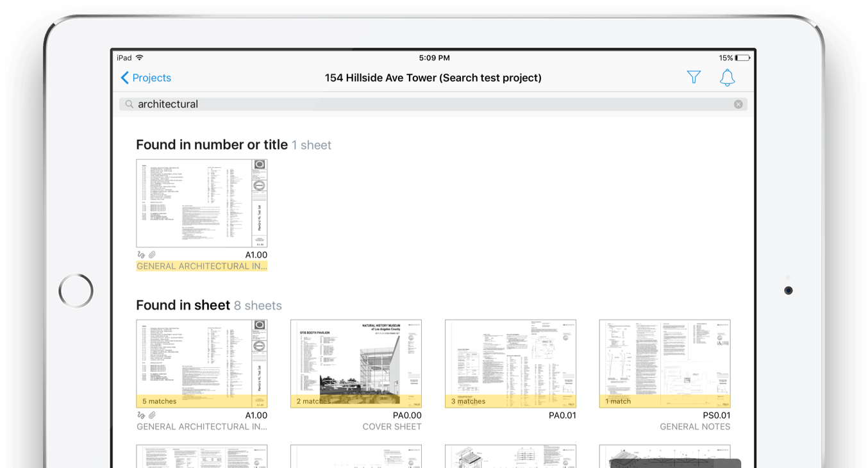Click the attachment paperclip under the top A1.00 sheet
The image size is (868, 468).
pos(153,255)
